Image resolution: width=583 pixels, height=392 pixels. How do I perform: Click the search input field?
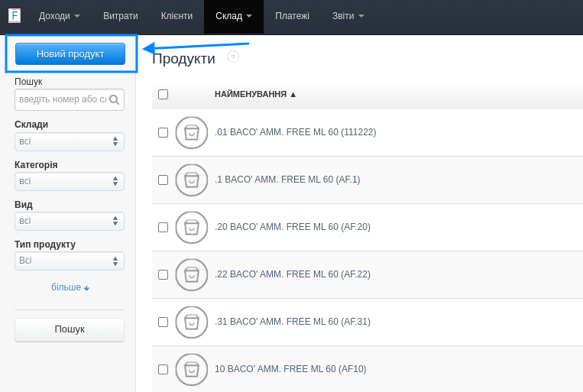click(62, 100)
